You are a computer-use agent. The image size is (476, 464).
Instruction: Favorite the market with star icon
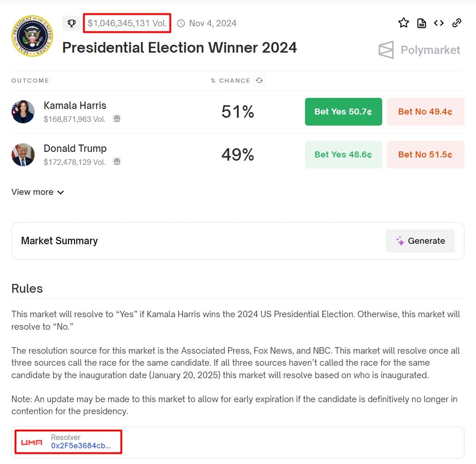coord(403,23)
